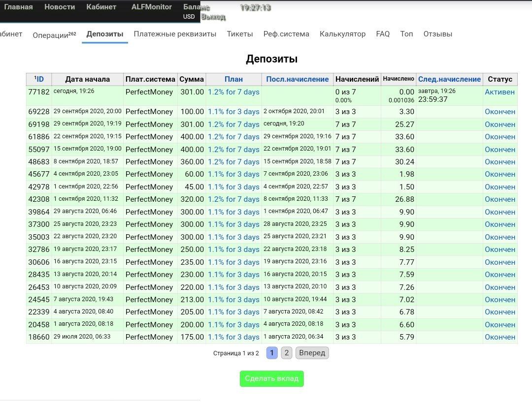The width and height of the screenshot is (532, 406).
Task: Click the Вперед next page button
Action: tap(312, 353)
